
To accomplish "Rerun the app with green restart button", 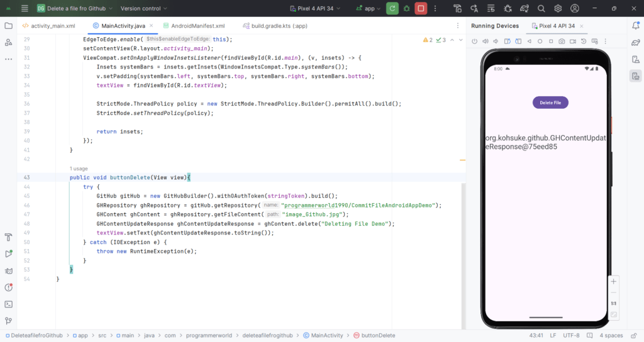I will click(392, 8).
